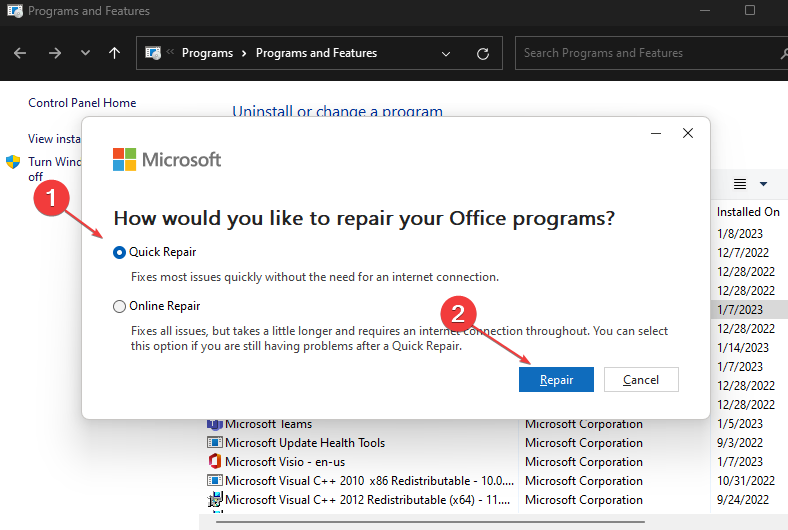Open recent locations dropdown chevron

(85, 53)
